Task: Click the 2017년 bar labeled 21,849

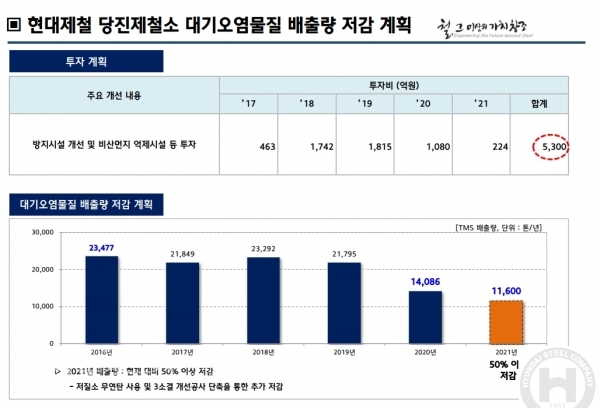Action: (x=183, y=303)
